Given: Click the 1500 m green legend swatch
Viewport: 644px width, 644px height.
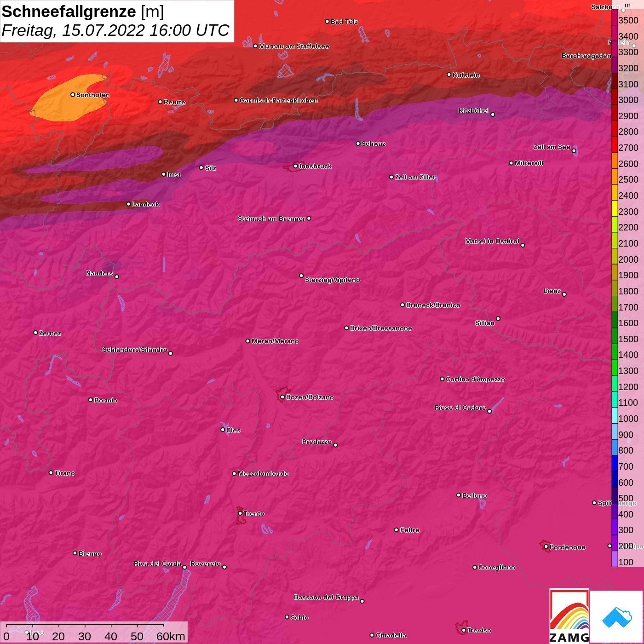Looking at the screenshot, I should [x=615, y=336].
